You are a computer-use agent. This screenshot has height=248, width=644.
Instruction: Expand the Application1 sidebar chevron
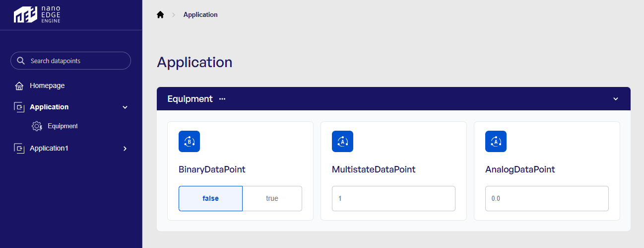pos(125,149)
